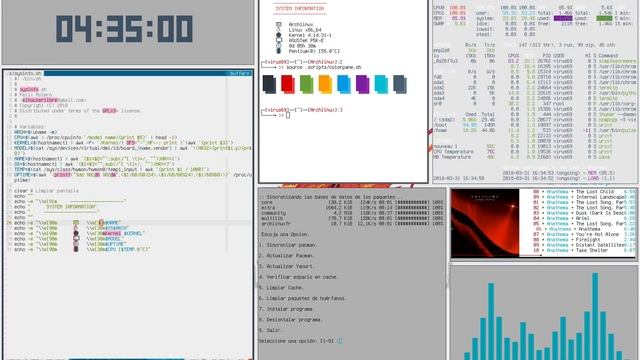Click option '6. Limpiar paquetes de huerfanos'

pyautogui.click(x=302, y=298)
